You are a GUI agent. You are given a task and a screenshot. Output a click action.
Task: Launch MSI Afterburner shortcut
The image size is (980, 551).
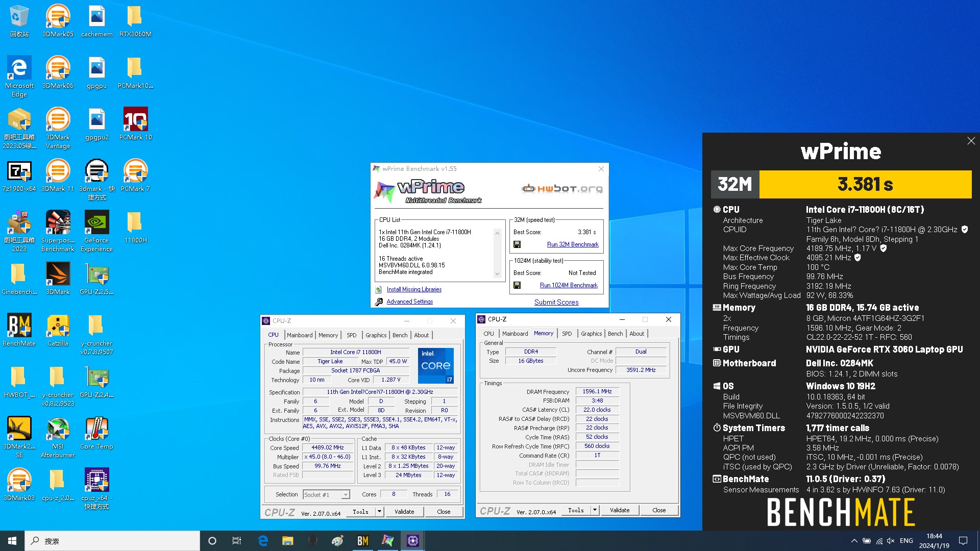coord(58,437)
